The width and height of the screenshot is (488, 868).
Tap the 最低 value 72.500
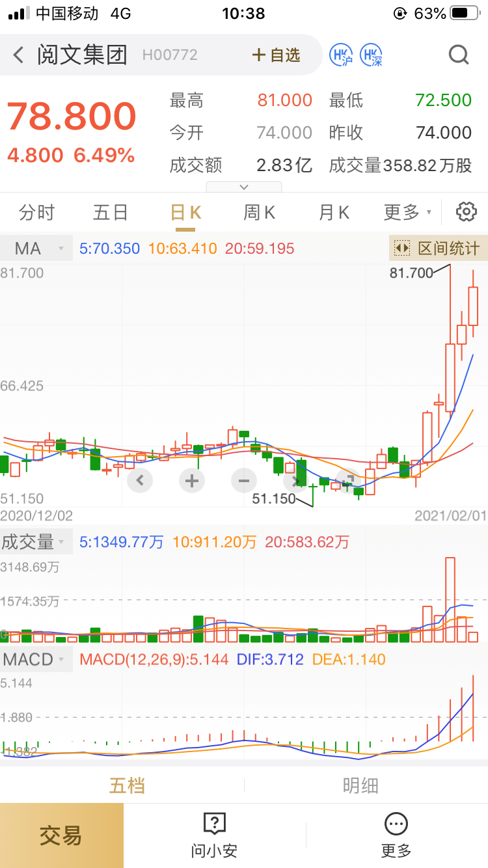tap(444, 100)
